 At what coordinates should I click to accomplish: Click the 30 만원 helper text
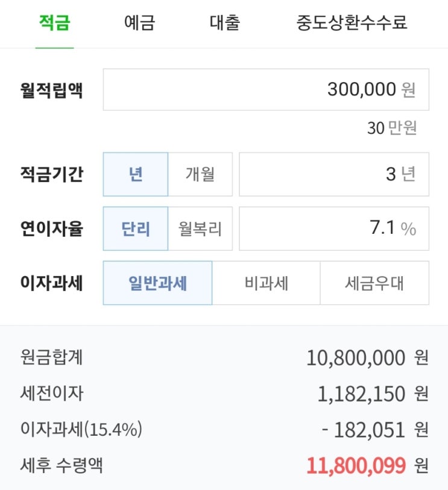tap(392, 128)
